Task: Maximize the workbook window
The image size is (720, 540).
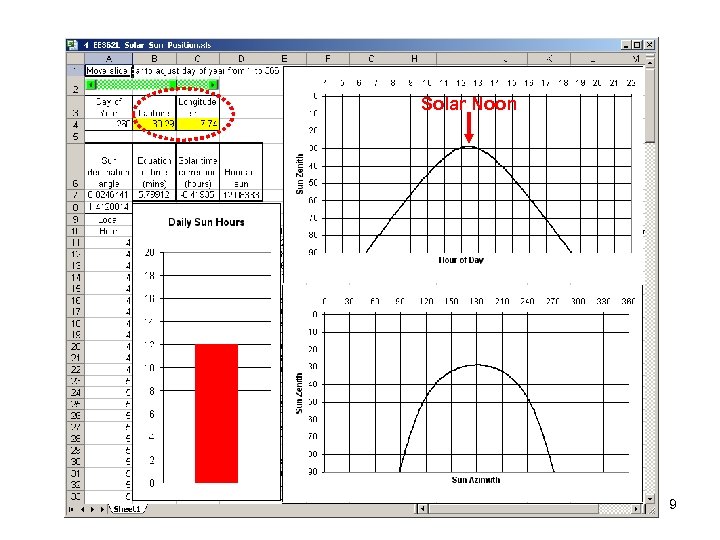Action: (637, 45)
